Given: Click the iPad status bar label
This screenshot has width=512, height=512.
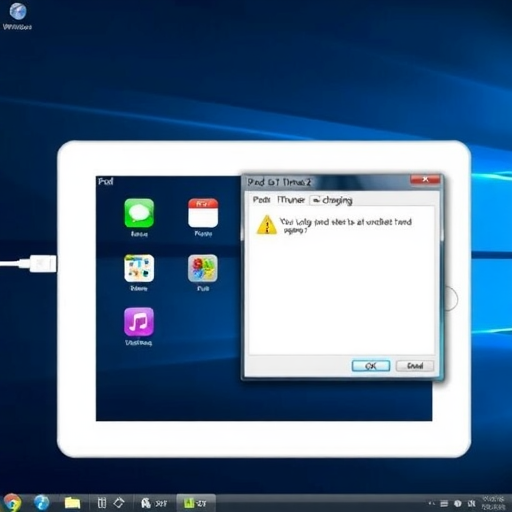Looking at the screenshot, I should [x=105, y=181].
